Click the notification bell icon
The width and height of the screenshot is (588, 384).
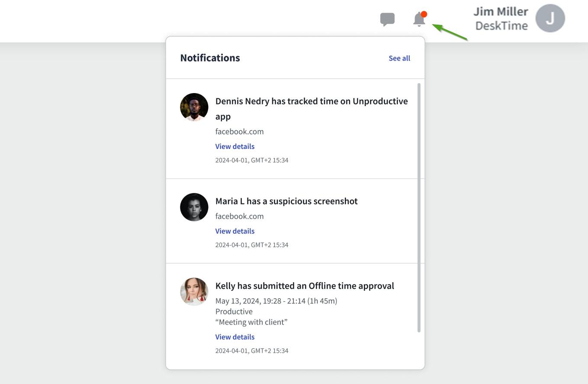coord(419,19)
